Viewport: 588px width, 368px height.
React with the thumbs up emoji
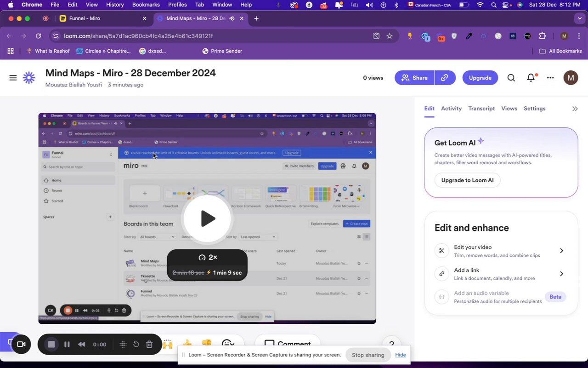(187, 344)
